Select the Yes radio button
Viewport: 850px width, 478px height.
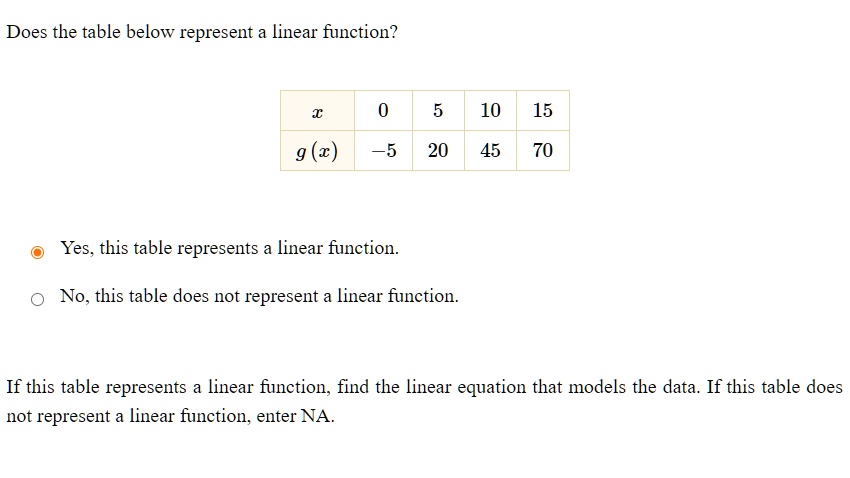(x=37, y=252)
